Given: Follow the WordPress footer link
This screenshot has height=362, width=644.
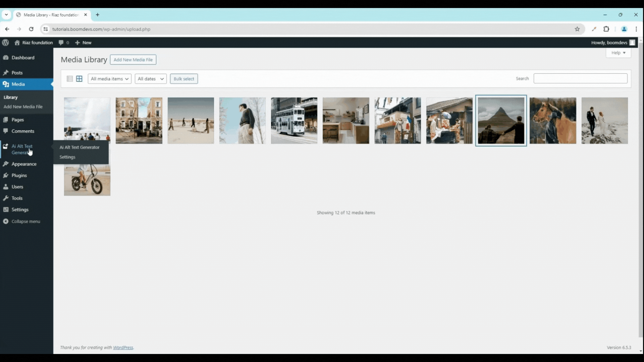Looking at the screenshot, I should [x=123, y=348].
